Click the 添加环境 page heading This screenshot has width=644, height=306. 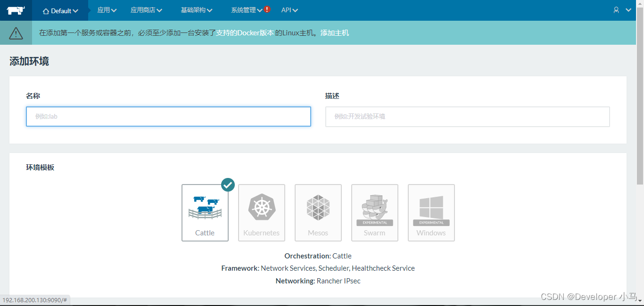[29, 61]
